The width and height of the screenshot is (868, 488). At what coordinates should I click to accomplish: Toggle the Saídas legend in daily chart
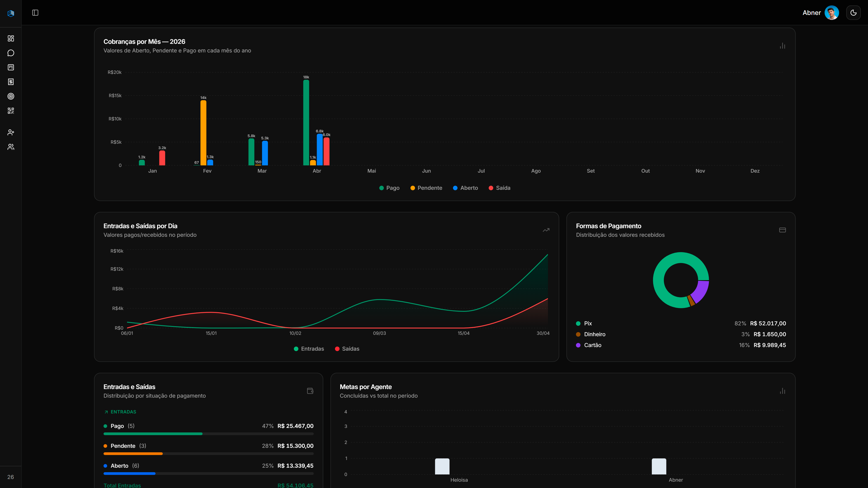[347, 349]
